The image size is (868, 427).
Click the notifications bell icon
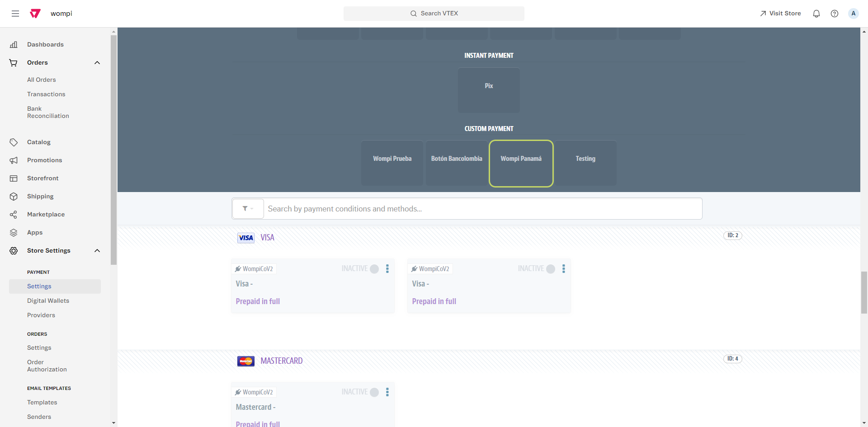pos(816,14)
